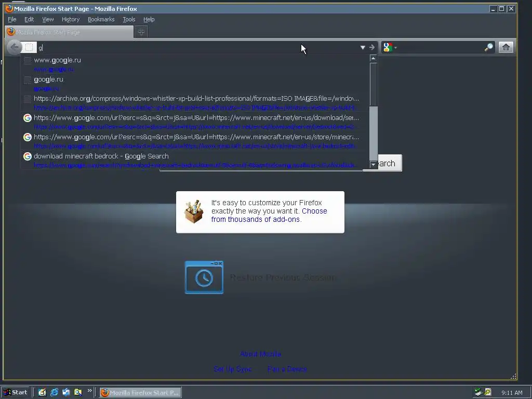Open the Edit menu
This screenshot has width=532, height=399.
pyautogui.click(x=29, y=19)
